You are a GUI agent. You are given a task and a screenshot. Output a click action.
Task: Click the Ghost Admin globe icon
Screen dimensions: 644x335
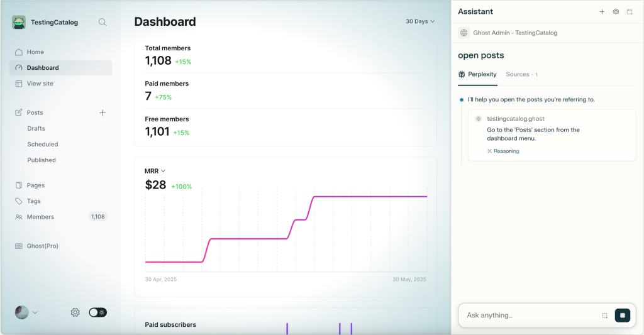pyautogui.click(x=464, y=33)
